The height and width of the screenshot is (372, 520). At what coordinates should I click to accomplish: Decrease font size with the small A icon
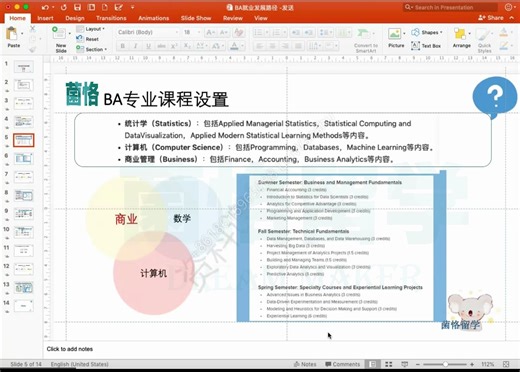pos(223,32)
